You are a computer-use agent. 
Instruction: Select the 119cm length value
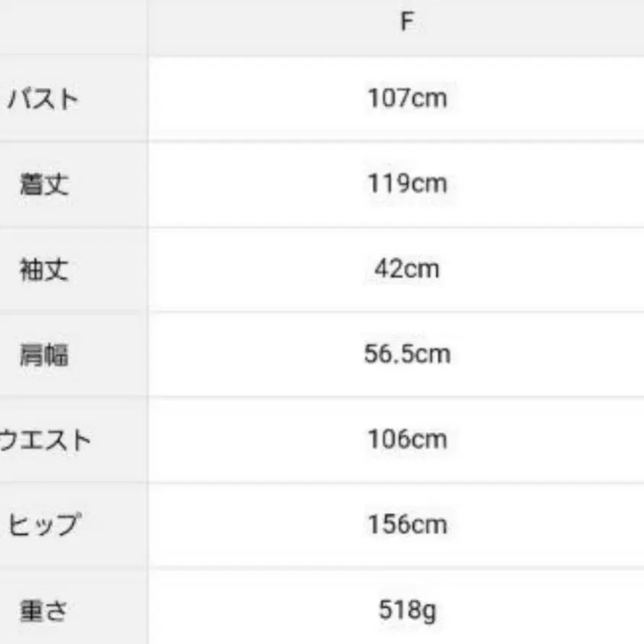coord(407,183)
